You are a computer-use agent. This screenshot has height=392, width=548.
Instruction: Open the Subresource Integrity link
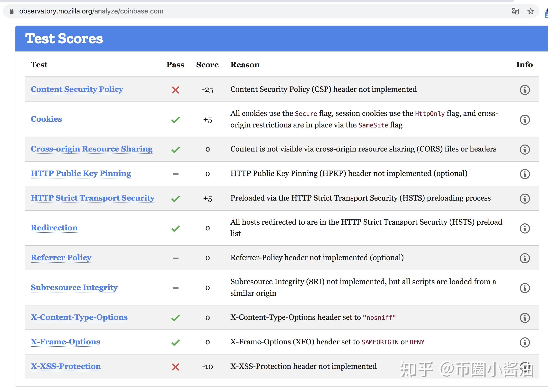(x=74, y=287)
